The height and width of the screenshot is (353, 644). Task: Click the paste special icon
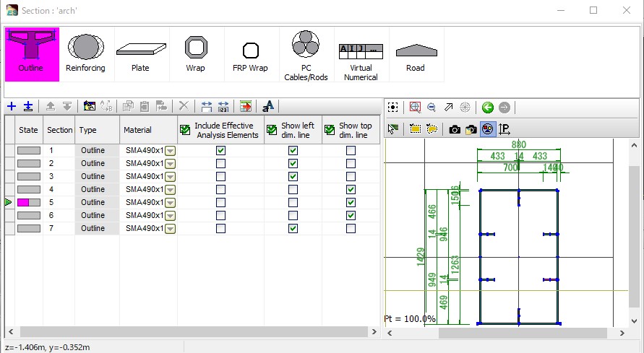[x=161, y=107]
